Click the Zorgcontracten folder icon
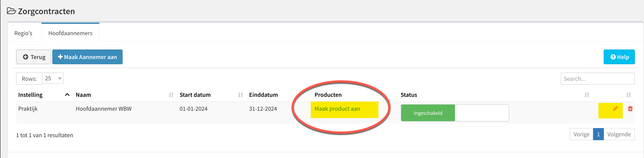Viewport: 644px width, 158px height. coord(11,11)
